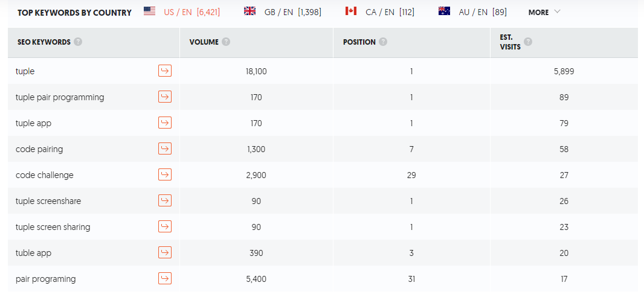The image size is (644, 297).
Task: Switch to CA / EN keywords tab
Action: (x=379, y=12)
